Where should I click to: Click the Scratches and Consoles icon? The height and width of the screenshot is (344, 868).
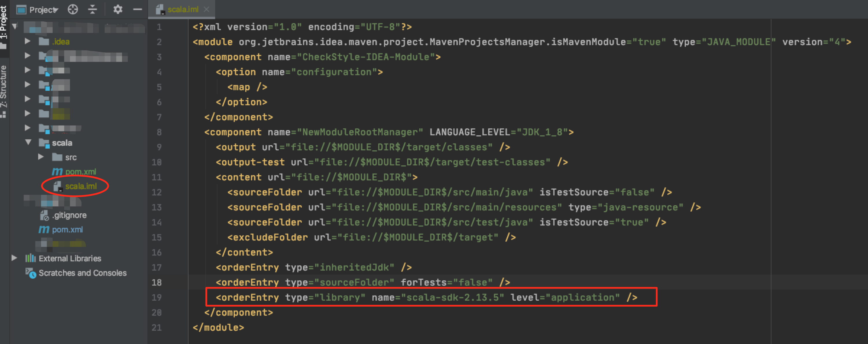pos(31,273)
